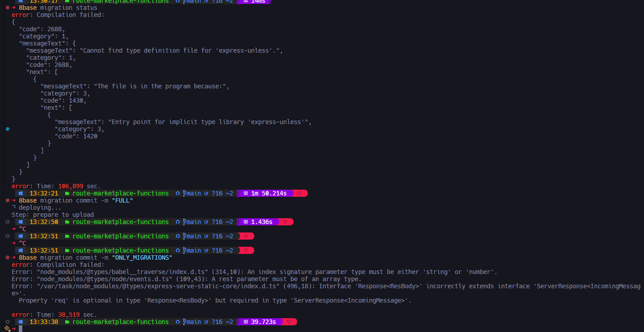Click the route-marketplace-functions folder name at 13:33:38
The image size is (644, 332).
(121, 322)
